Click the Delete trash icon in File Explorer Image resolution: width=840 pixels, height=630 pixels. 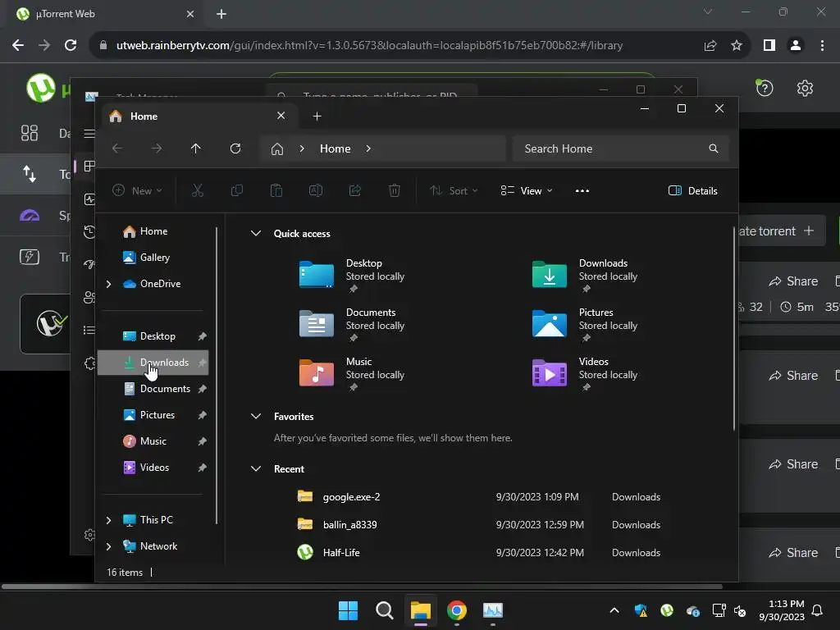pos(395,190)
